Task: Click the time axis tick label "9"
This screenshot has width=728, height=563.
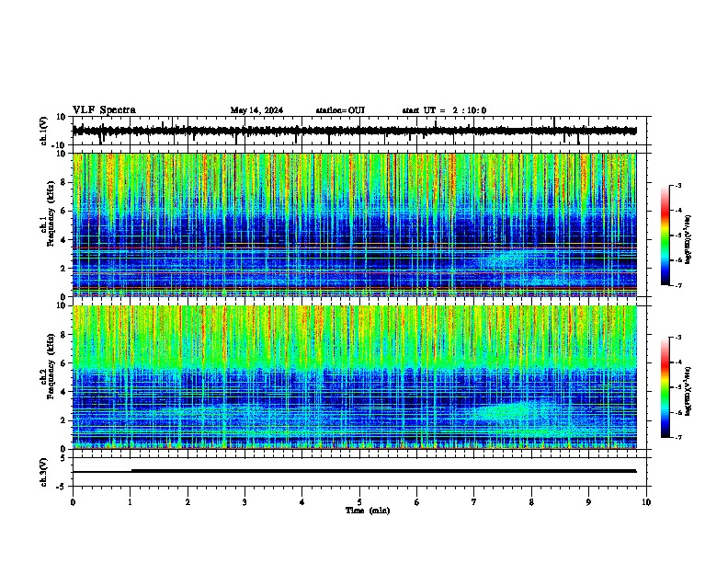Action: [588, 502]
